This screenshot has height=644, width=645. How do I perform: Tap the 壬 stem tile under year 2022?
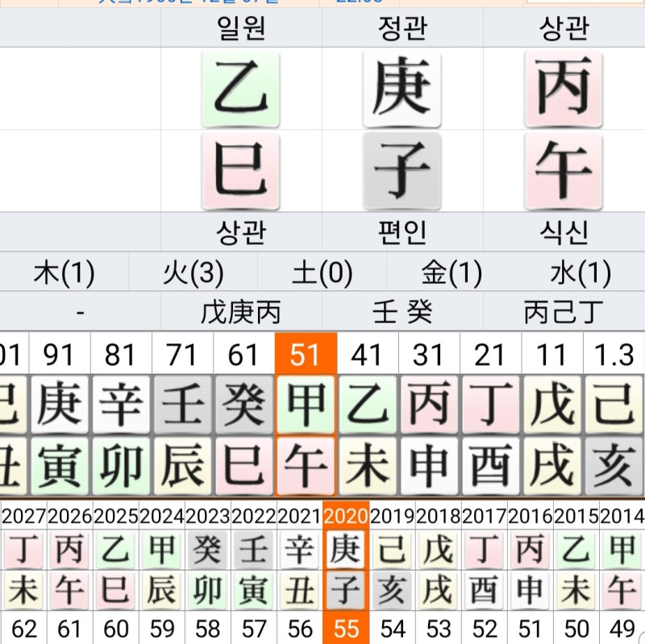click(x=253, y=550)
